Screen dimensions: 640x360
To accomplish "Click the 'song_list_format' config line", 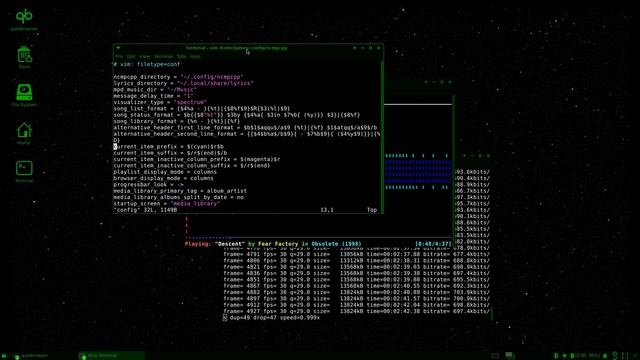I will click(202, 109).
